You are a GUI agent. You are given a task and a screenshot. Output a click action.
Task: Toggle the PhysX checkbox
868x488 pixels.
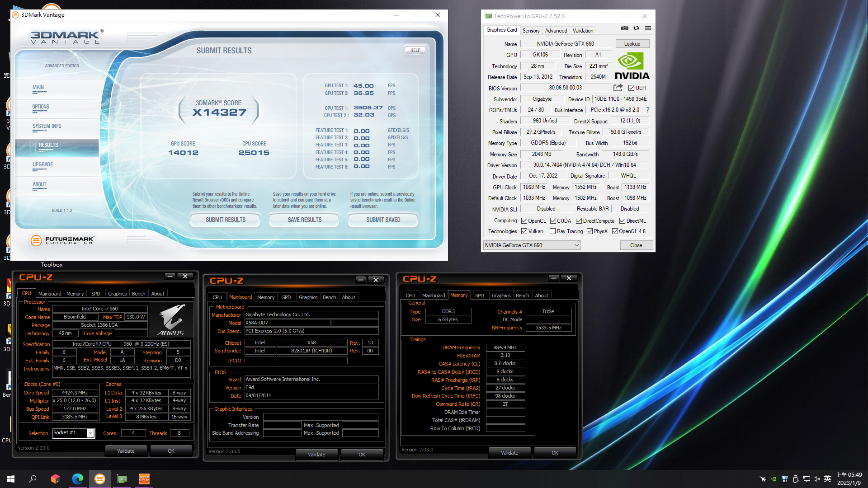[x=590, y=231]
